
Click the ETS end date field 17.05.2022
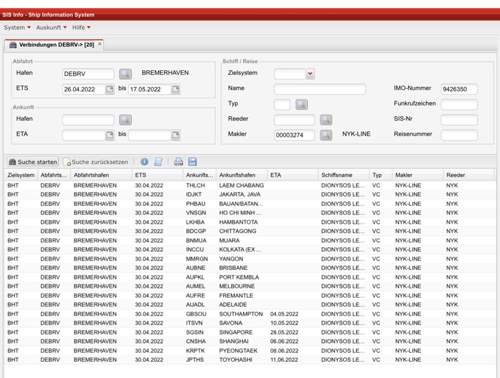pyautogui.click(x=150, y=89)
